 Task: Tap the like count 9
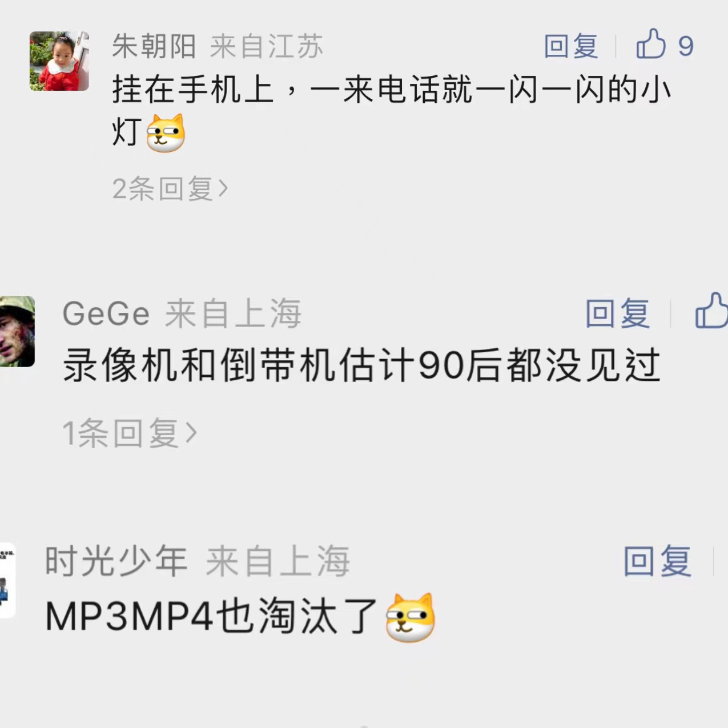(686, 46)
